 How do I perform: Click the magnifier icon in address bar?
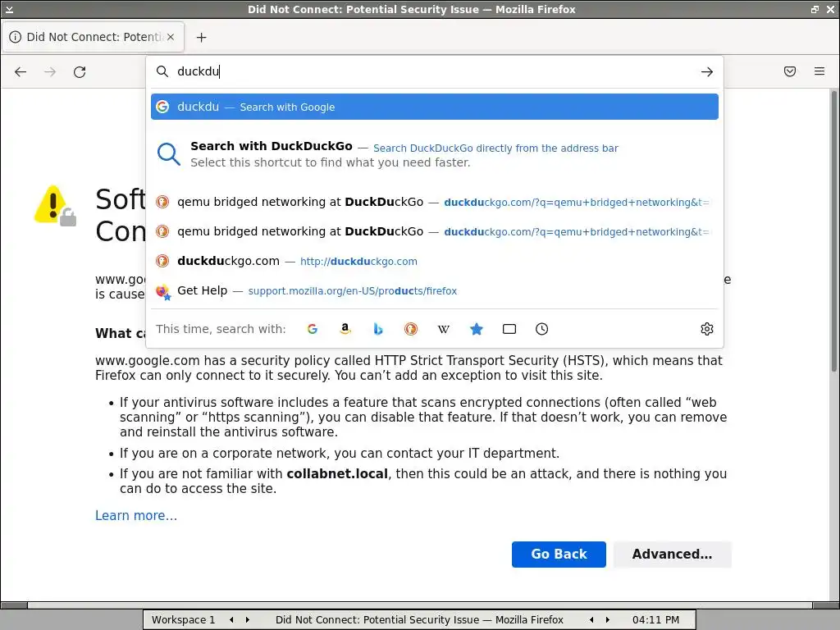pos(162,71)
